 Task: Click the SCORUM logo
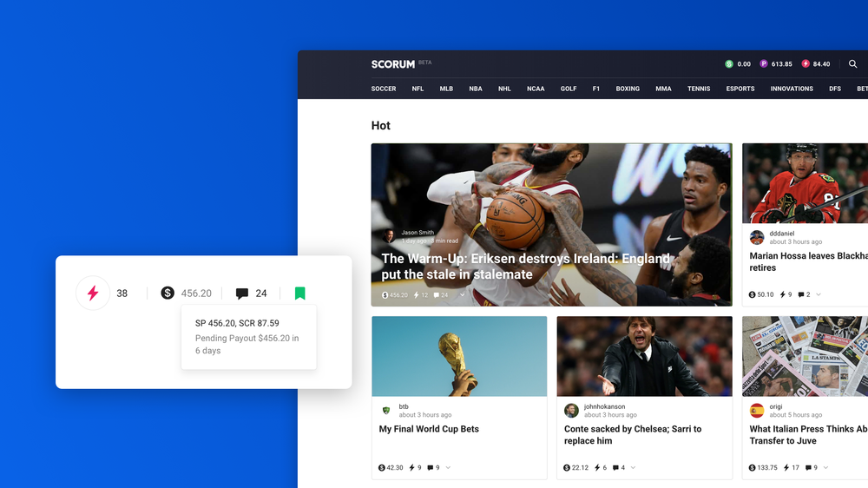[x=392, y=64]
